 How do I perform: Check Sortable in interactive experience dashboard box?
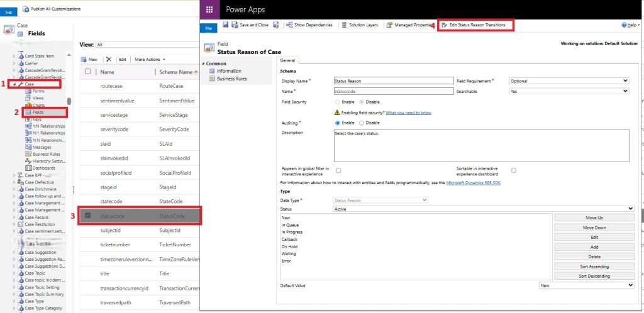tap(514, 170)
